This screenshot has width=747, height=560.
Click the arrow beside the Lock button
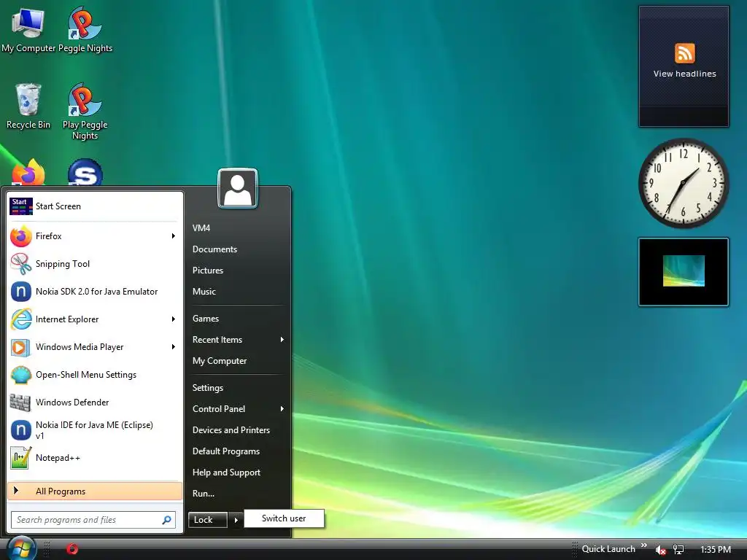pos(236,520)
